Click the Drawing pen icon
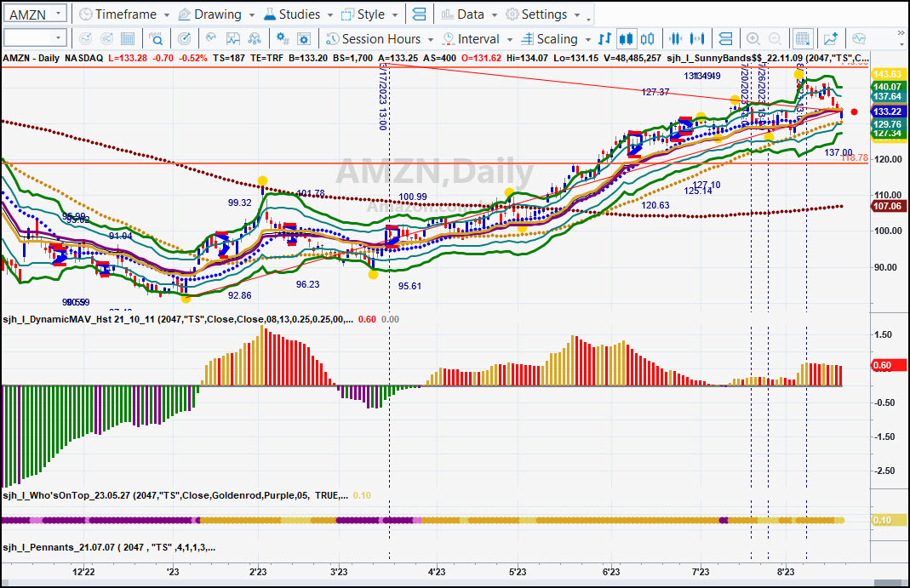The image size is (910, 588). (184, 14)
